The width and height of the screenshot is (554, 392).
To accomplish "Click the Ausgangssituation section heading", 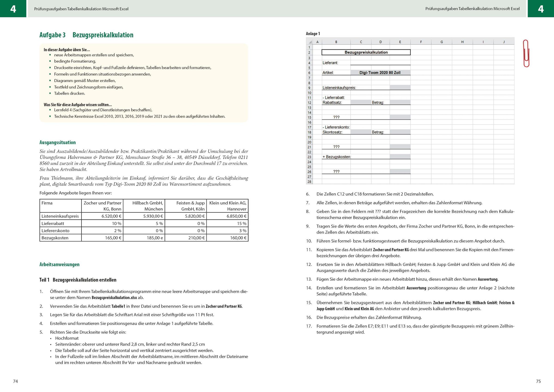I will (58, 143).
